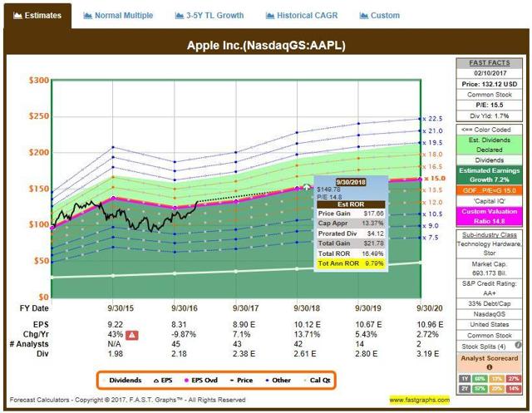Click the x 22.5 multiple line label
Image resolution: width=532 pixels, height=413 pixels.
click(x=432, y=119)
